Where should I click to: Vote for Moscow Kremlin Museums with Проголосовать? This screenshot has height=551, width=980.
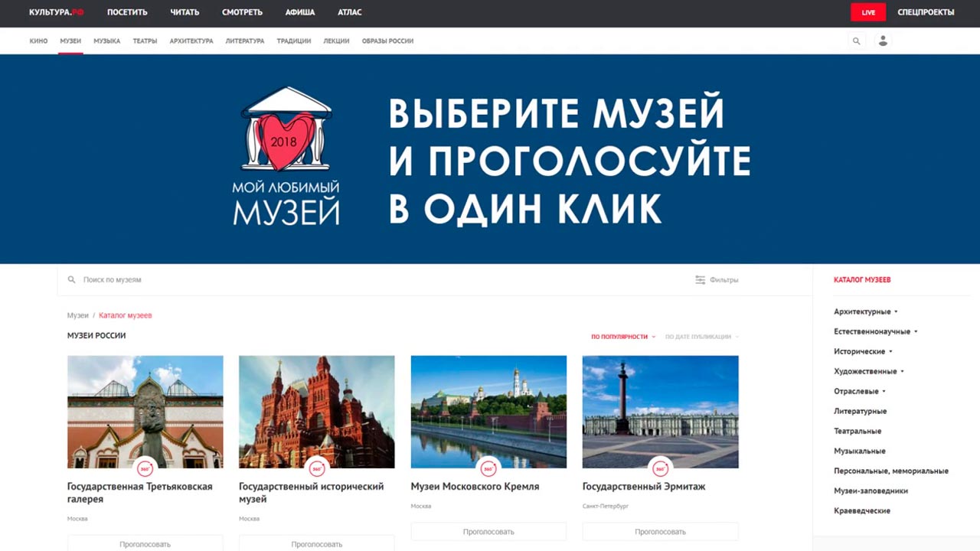click(x=488, y=531)
